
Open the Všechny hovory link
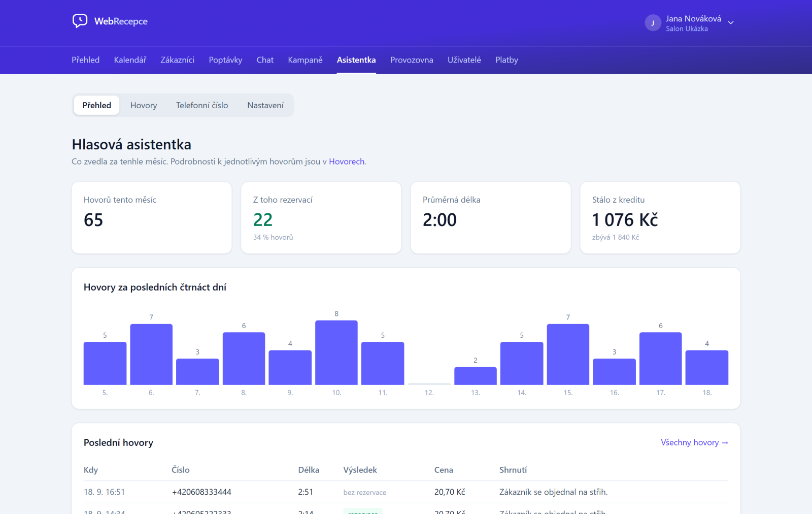pyautogui.click(x=694, y=442)
